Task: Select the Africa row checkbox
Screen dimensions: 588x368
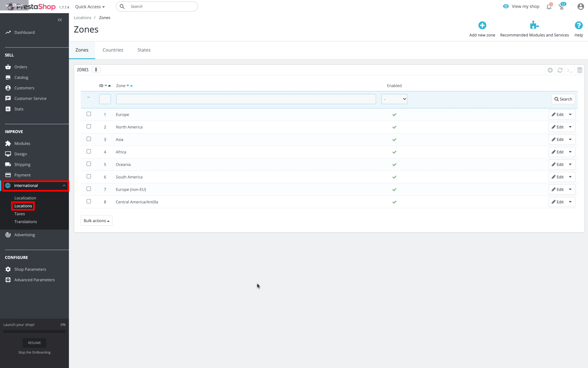Action: (89, 152)
